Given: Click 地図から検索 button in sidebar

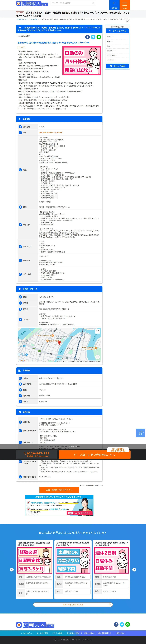Looking at the screenshot, I should 117,66.
